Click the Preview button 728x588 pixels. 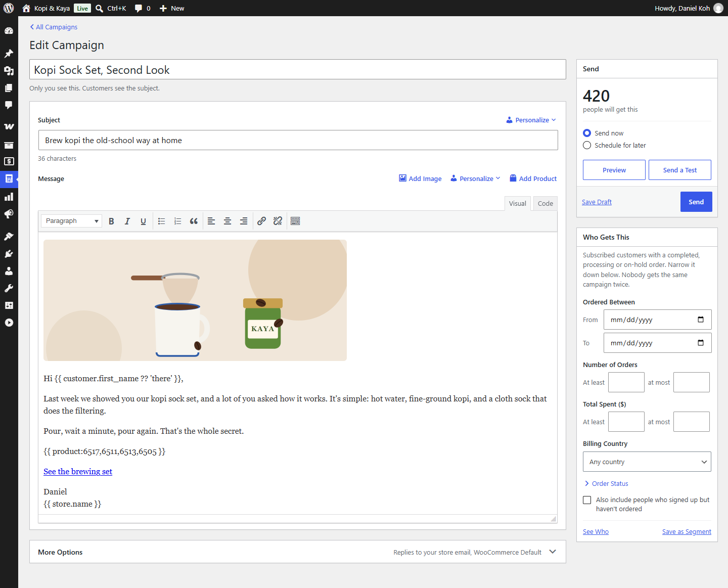(x=614, y=170)
